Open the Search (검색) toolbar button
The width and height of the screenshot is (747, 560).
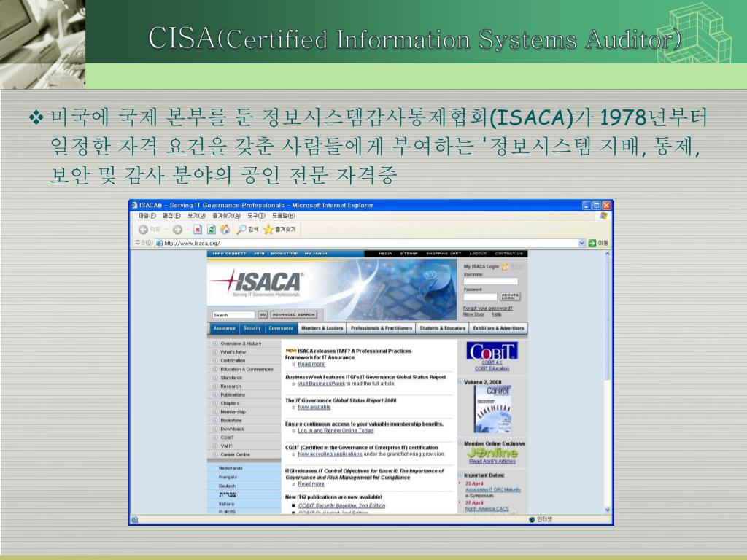click(247, 230)
